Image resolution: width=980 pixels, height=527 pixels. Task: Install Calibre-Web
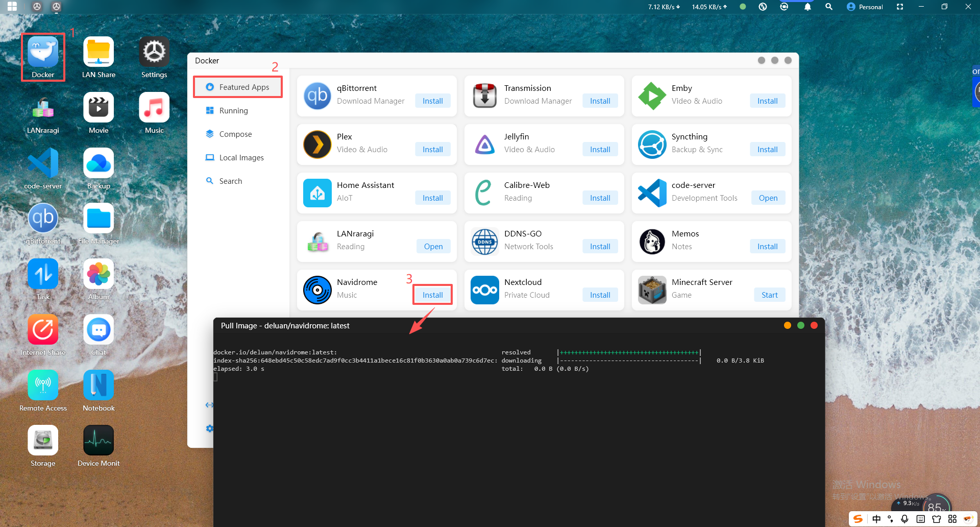[x=600, y=198]
